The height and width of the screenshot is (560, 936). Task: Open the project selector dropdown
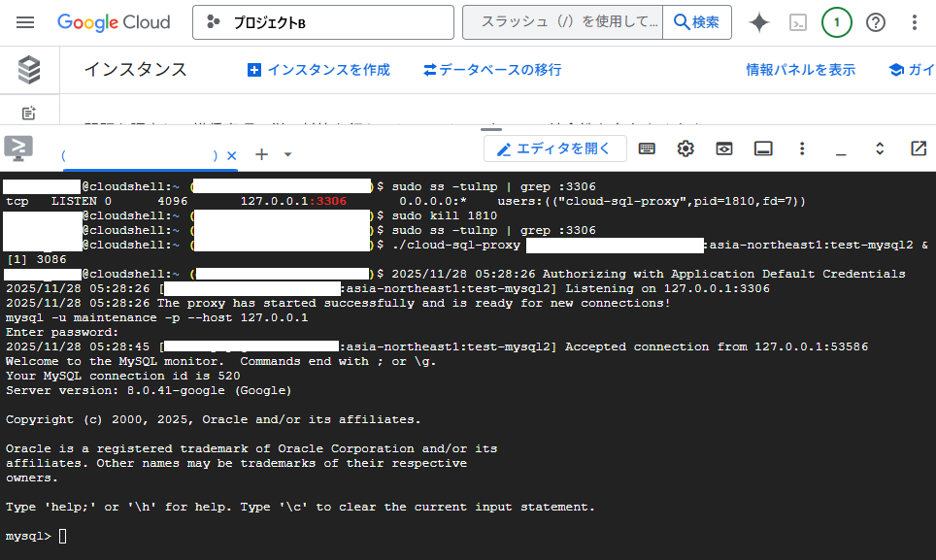(x=321, y=22)
